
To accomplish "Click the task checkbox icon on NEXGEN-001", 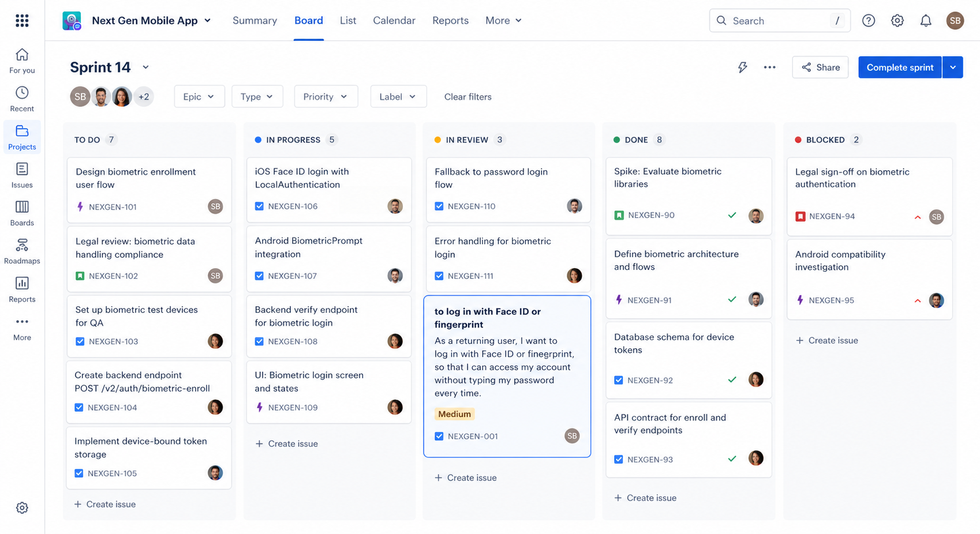I will click(439, 436).
